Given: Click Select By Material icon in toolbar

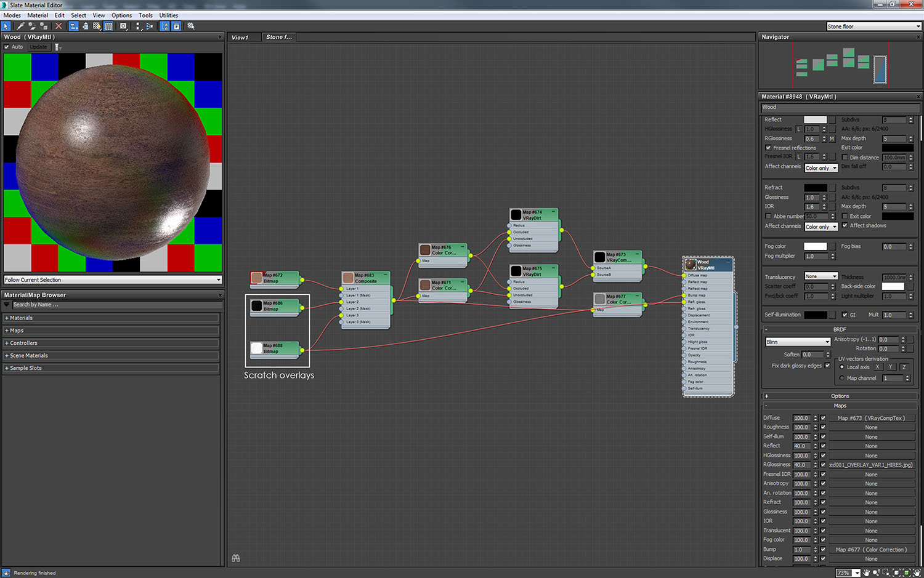Looking at the screenshot, I should [x=191, y=26].
